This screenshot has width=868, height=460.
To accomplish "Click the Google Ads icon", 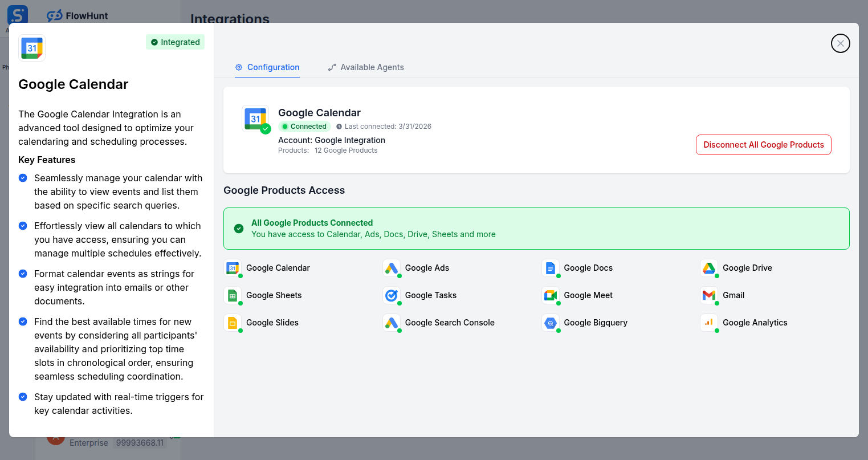I will 392,268.
